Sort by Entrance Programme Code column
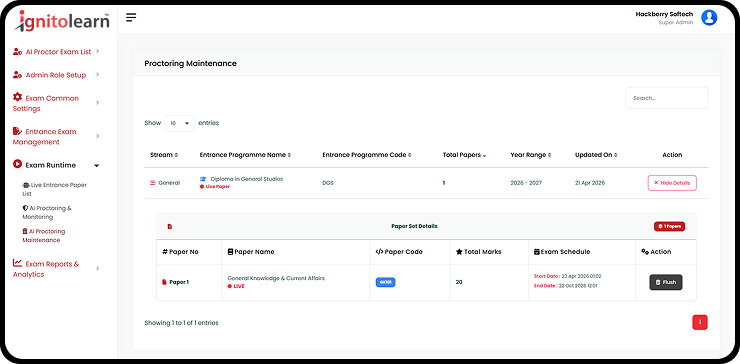The image size is (740, 364). pyautogui.click(x=367, y=155)
